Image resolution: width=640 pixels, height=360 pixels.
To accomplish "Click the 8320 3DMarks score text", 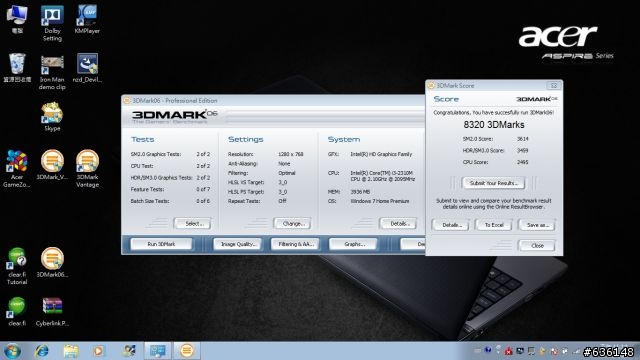I will [x=494, y=124].
